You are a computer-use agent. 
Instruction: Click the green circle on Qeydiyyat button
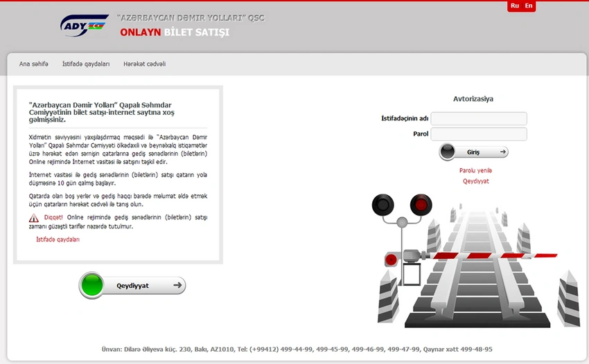pyautogui.click(x=91, y=285)
